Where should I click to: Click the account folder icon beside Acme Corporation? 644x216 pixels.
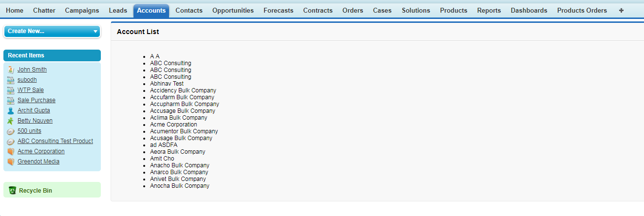coord(11,151)
